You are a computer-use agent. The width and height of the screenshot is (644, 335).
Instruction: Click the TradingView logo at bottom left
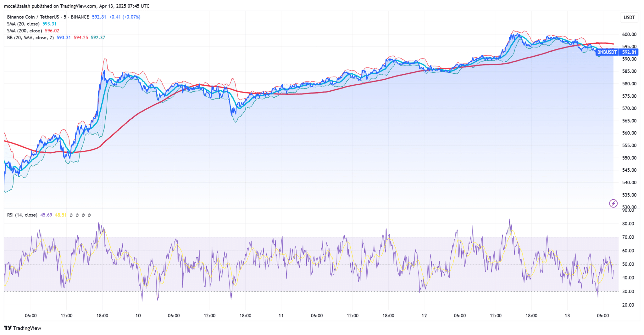click(23, 328)
